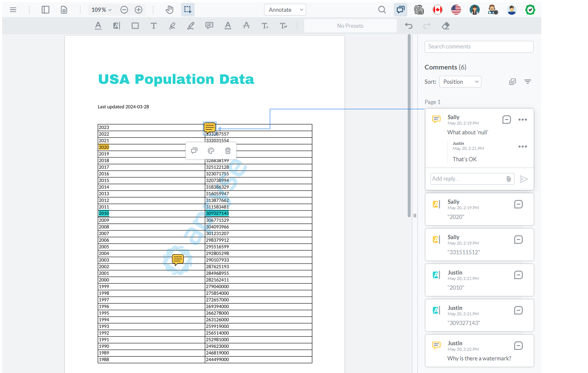Click the Search comments field
The height and width of the screenshot is (373, 588).
(479, 47)
